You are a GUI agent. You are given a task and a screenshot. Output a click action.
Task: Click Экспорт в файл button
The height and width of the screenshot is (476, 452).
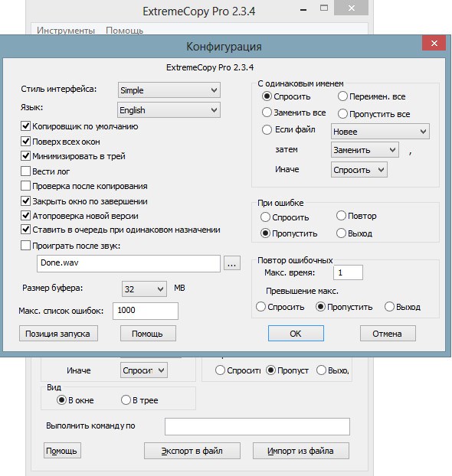192,451
